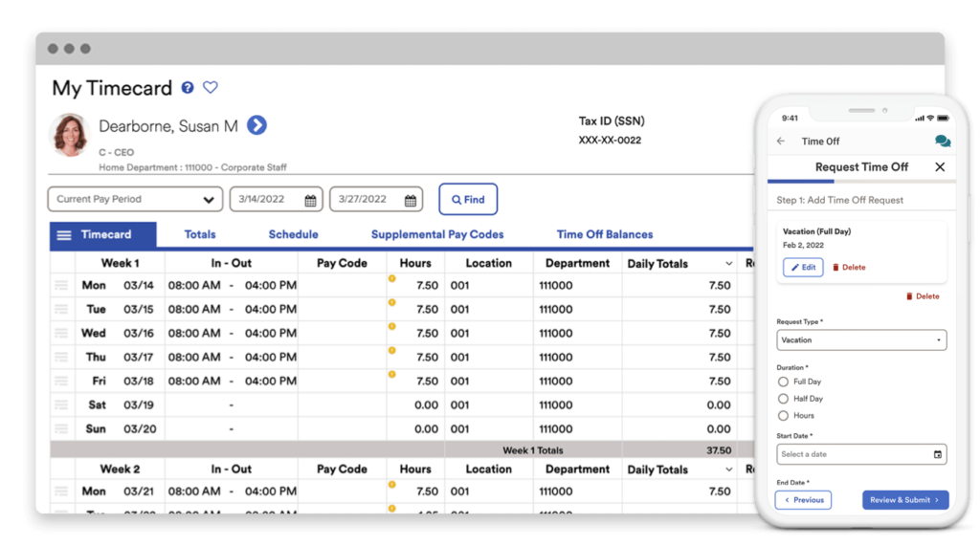
Task: Edit the Vacation (Full Day) request
Action: pyautogui.click(x=803, y=268)
